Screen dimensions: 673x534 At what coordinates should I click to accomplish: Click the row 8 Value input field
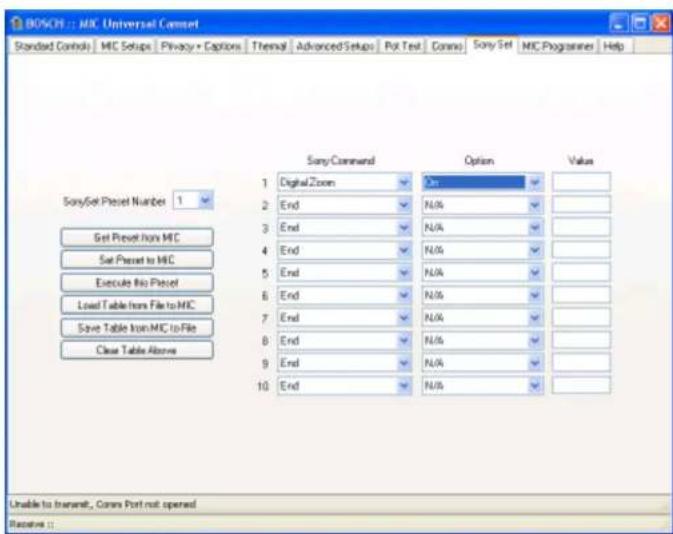pos(581,340)
